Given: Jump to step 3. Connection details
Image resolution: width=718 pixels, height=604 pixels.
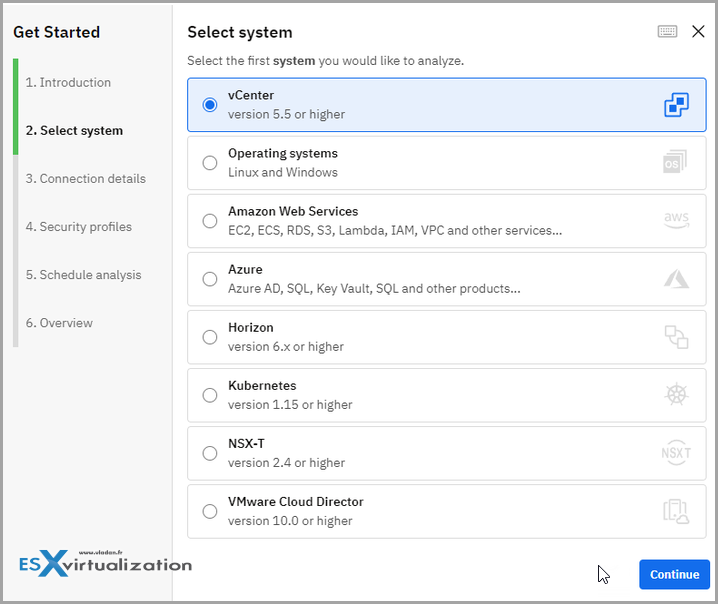Looking at the screenshot, I should coord(86,179).
